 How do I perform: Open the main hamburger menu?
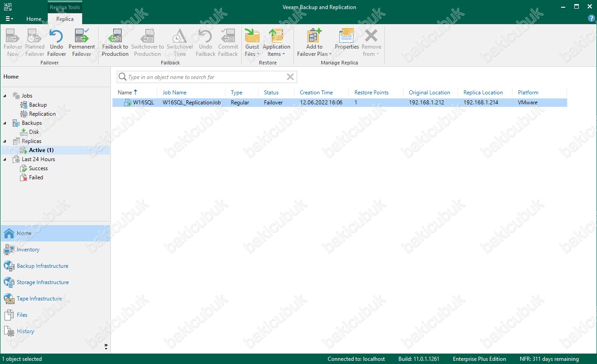9,19
